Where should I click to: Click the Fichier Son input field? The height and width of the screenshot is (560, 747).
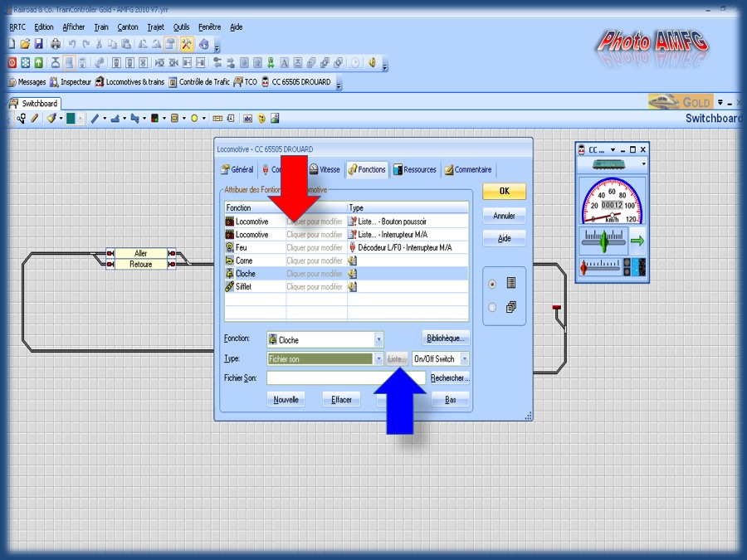coord(346,377)
